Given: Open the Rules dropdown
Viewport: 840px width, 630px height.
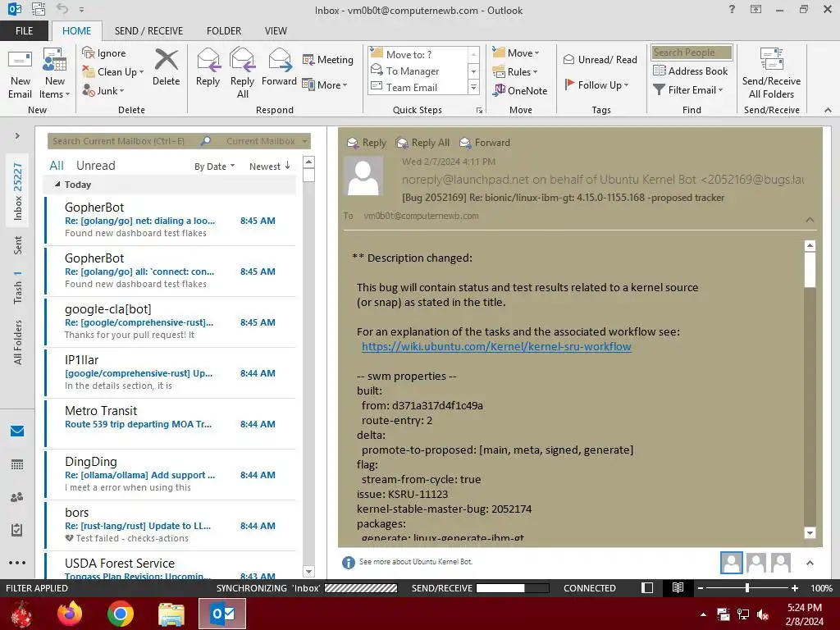Looking at the screenshot, I should [515, 71].
